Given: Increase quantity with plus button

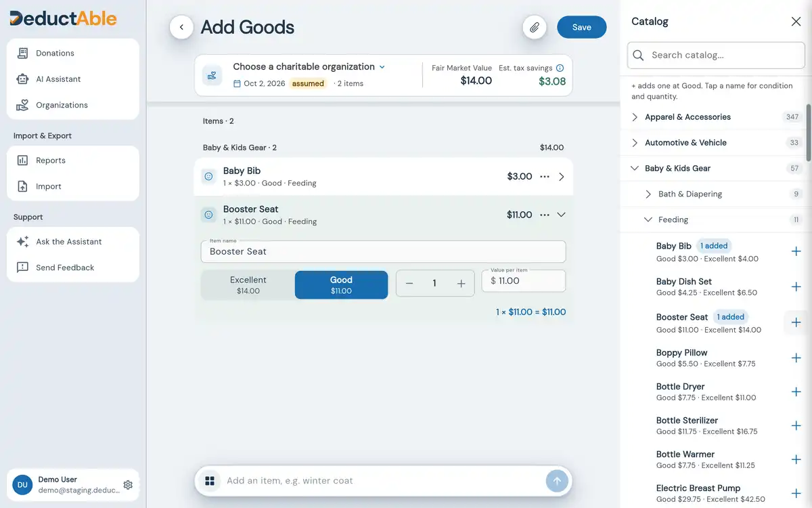Looking at the screenshot, I should point(461,284).
